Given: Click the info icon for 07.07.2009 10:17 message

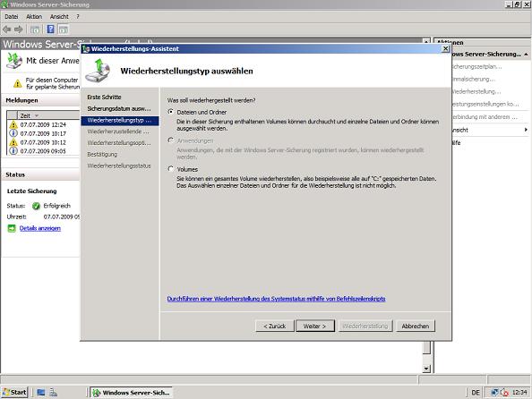Looking at the screenshot, I should [x=13, y=133].
